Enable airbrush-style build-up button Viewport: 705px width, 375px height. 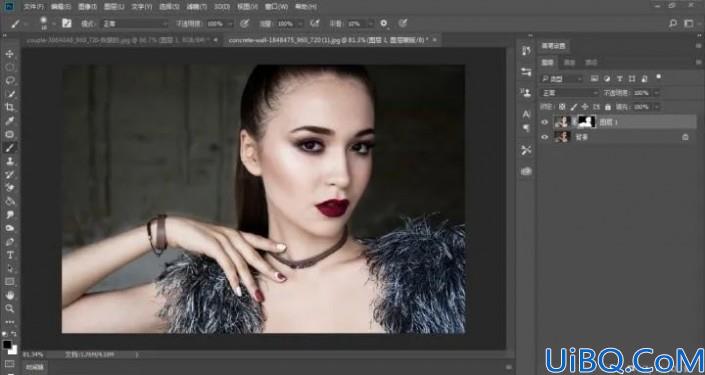click(315, 23)
